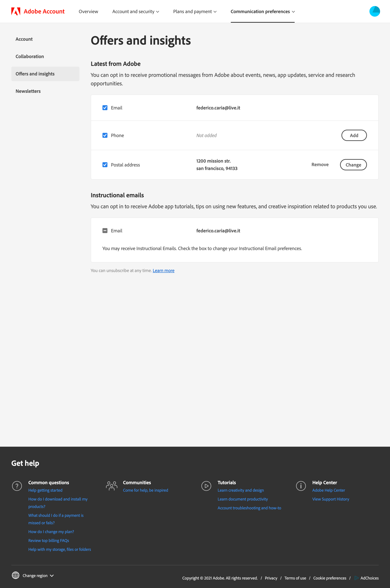Click the Common questions help icon

click(17, 486)
